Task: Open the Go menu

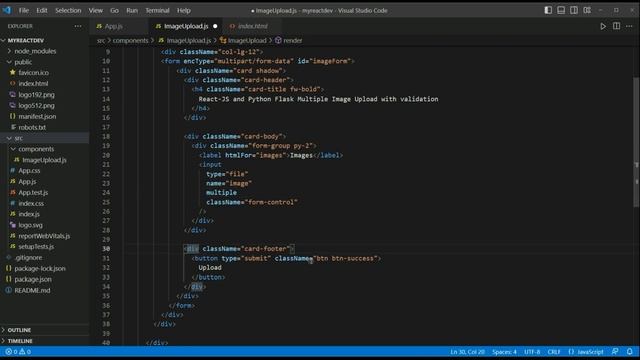Action: click(114, 11)
